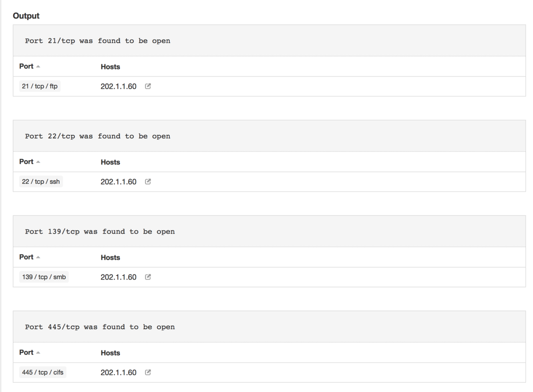Click Hosts column header in ftp table
This screenshot has height=392, width=533.
tap(110, 67)
